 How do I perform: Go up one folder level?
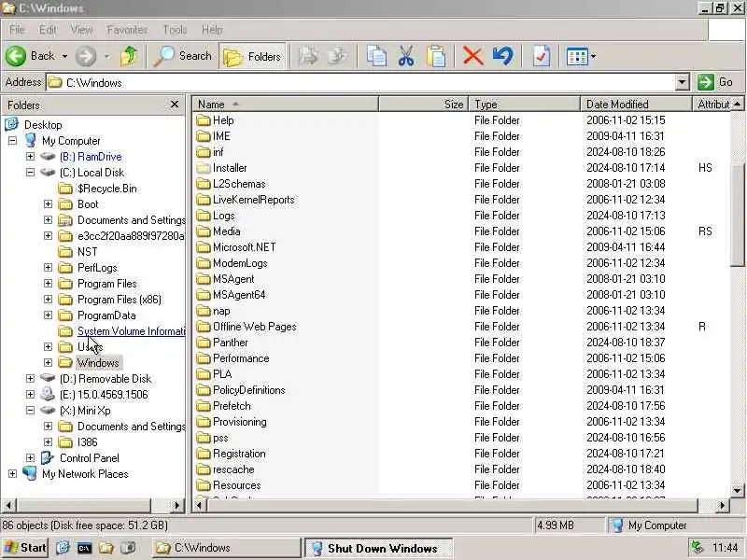(x=129, y=56)
